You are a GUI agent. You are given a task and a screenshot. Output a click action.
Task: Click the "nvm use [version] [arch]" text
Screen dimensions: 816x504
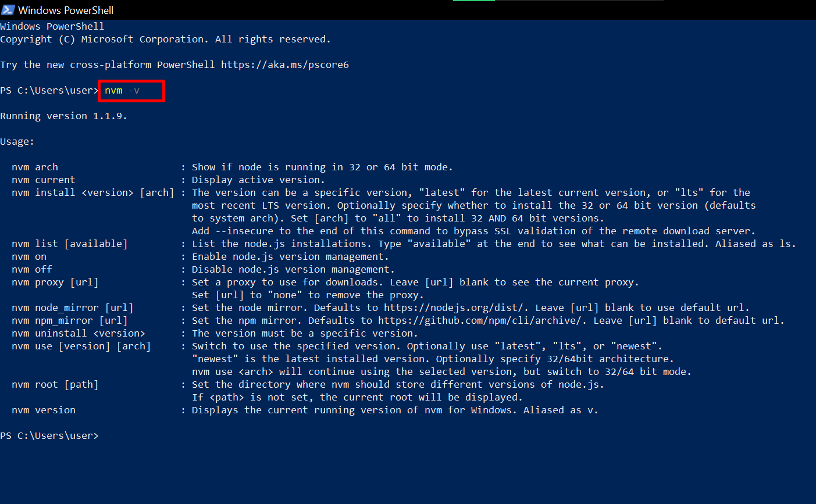[x=81, y=346]
